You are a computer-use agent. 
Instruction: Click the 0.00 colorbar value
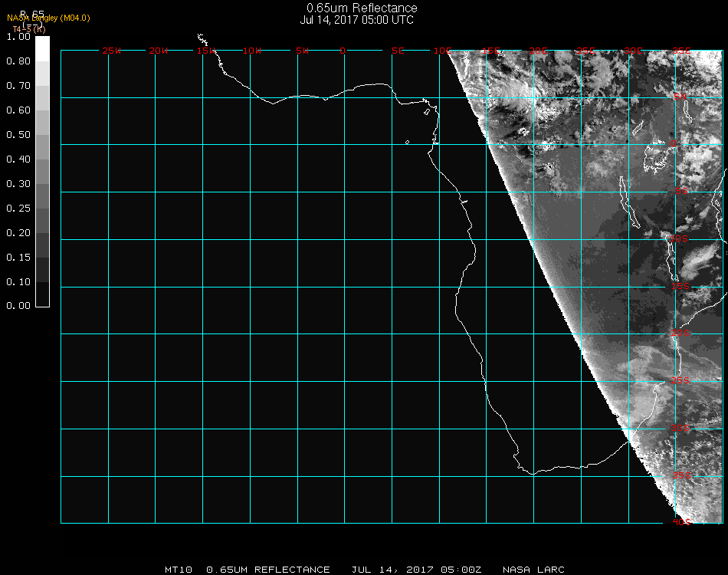18,306
